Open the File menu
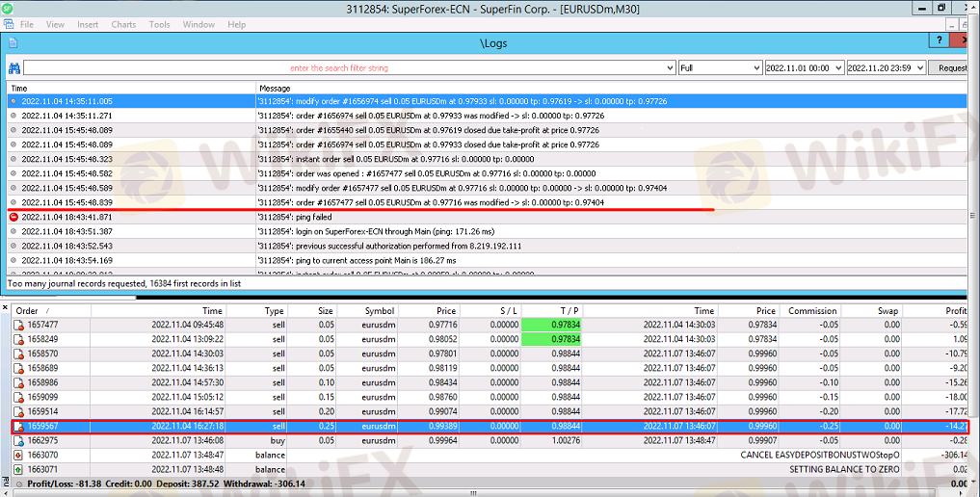Viewport: 980px width, 497px height. click(x=27, y=24)
